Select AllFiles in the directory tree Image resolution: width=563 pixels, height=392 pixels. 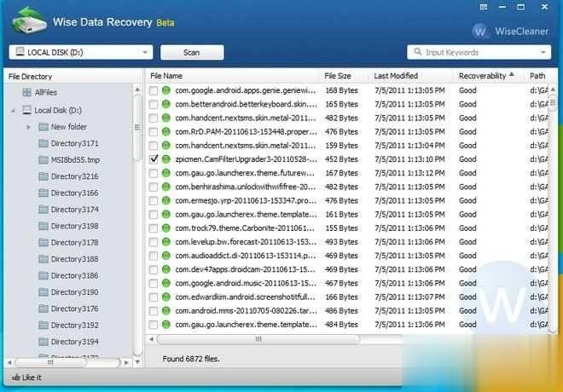(x=46, y=93)
